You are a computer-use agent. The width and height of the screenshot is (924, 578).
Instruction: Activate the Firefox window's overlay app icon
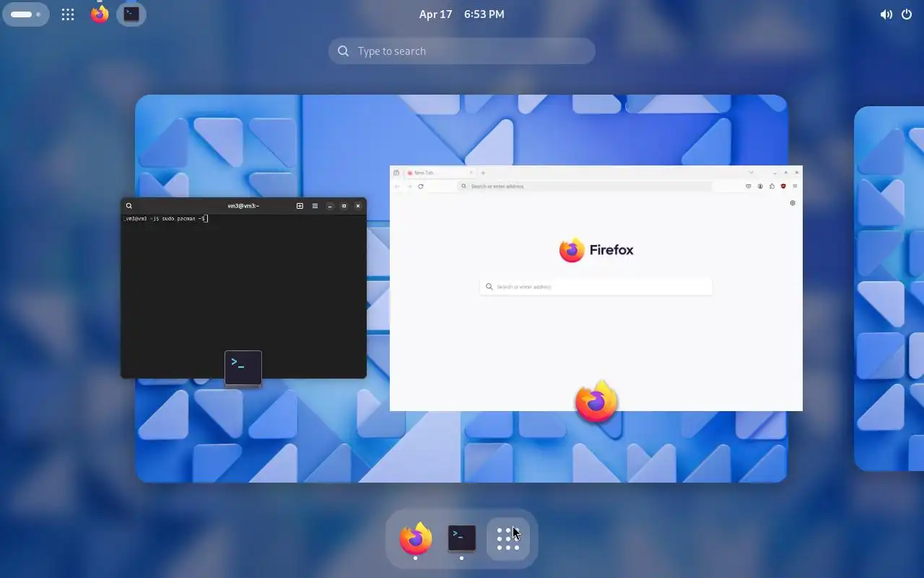point(596,402)
